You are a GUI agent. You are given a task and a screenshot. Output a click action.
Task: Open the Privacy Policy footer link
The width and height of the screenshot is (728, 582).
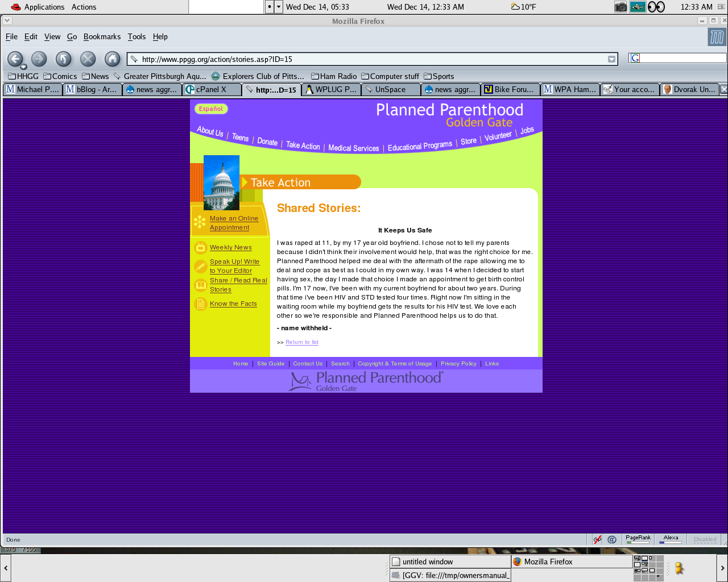458,364
